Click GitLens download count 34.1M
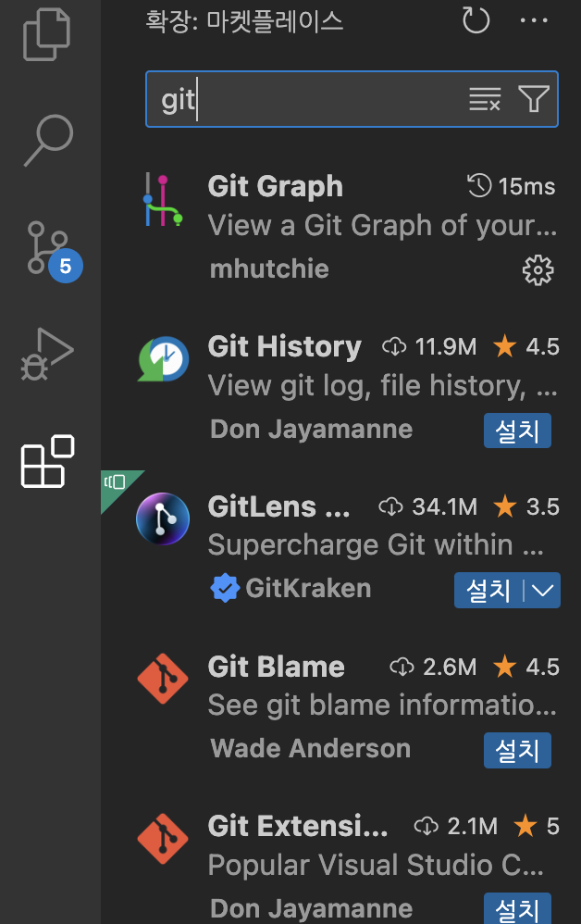 click(x=427, y=506)
